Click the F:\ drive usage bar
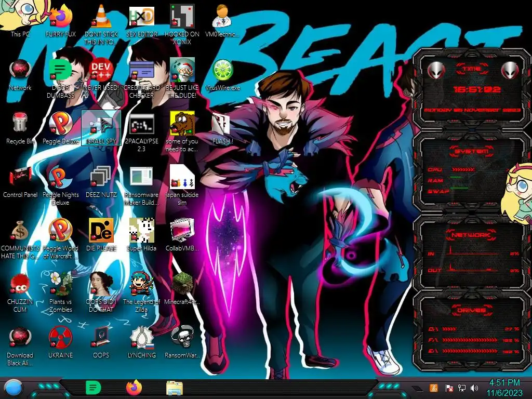The width and height of the screenshot is (532, 399). point(470,340)
